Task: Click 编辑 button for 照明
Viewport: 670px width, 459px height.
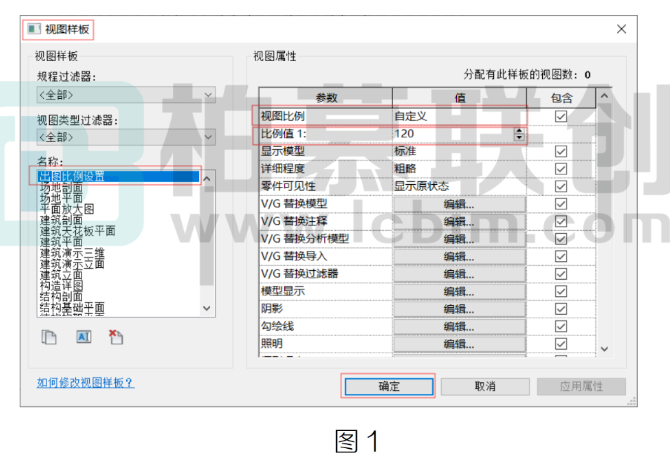Action: point(459,344)
